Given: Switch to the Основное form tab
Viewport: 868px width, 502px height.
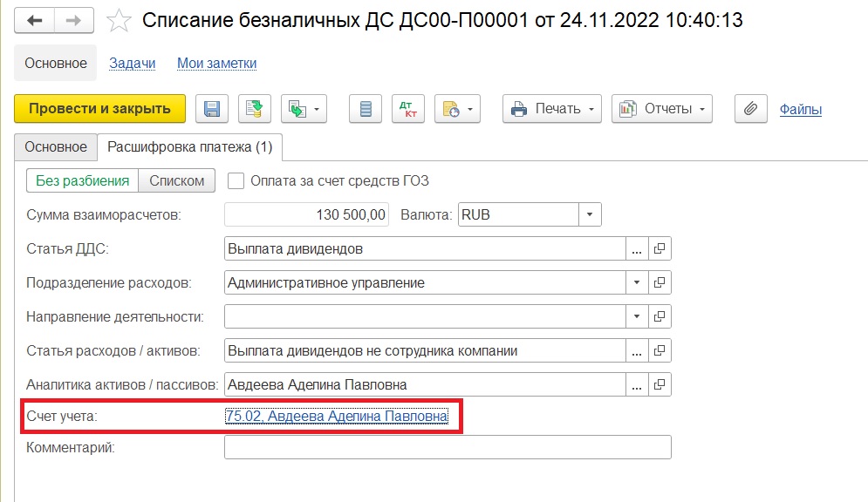Looking at the screenshot, I should pyautogui.click(x=55, y=147).
